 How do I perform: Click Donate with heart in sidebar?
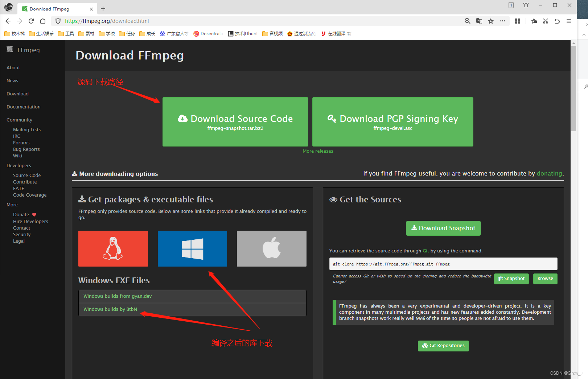pyautogui.click(x=25, y=215)
